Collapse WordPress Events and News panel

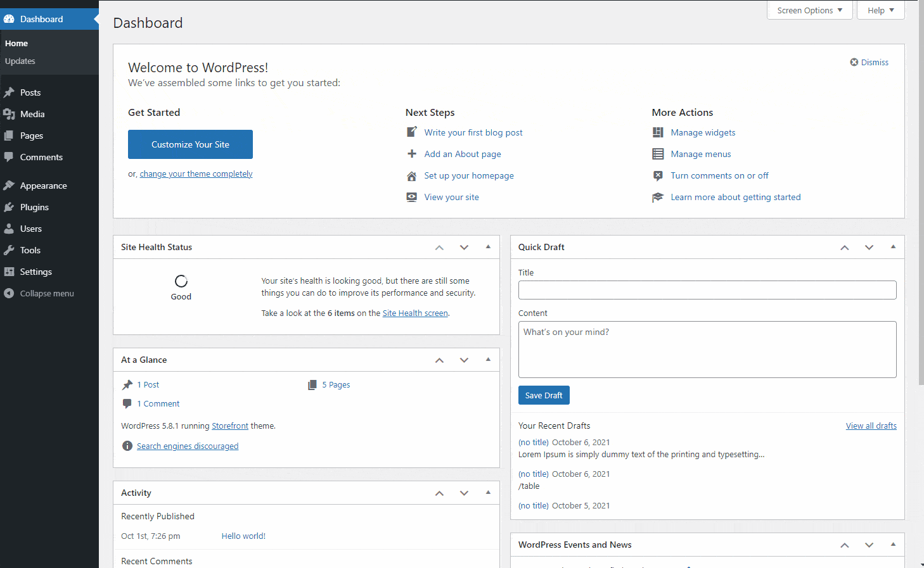tap(893, 545)
